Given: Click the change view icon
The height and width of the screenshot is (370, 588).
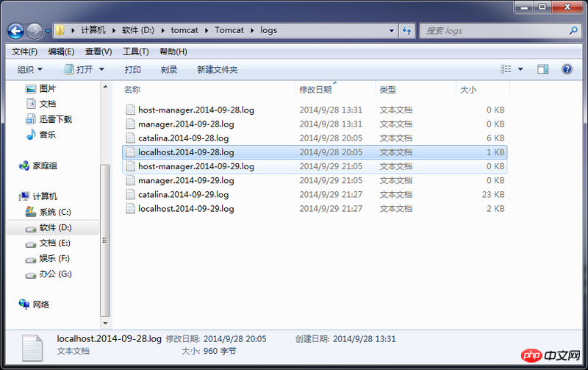Looking at the screenshot, I should click(506, 69).
